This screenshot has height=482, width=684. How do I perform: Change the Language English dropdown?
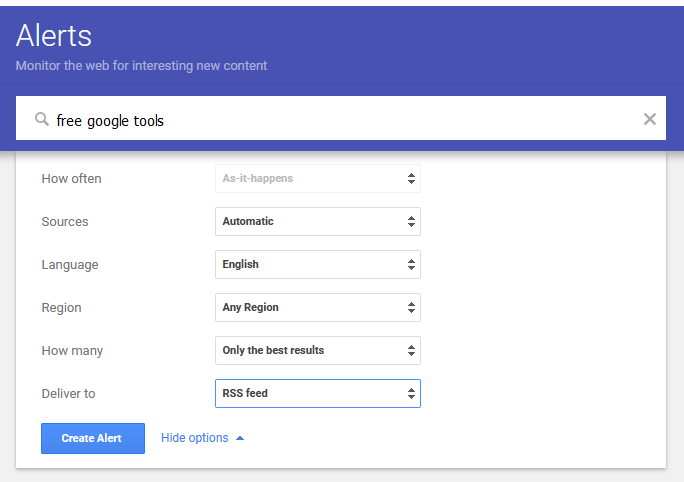[x=318, y=264]
